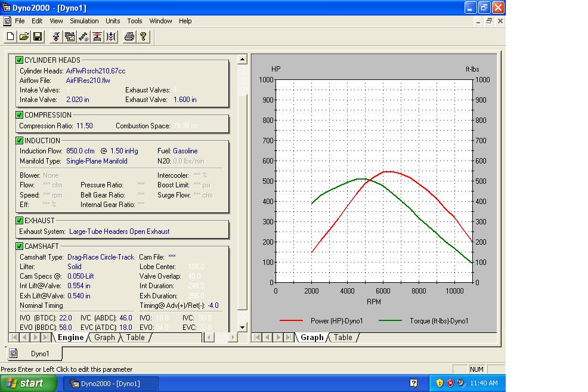Click the yellow shield tray icon
Viewport: 588px width, 392px height.
(x=440, y=383)
